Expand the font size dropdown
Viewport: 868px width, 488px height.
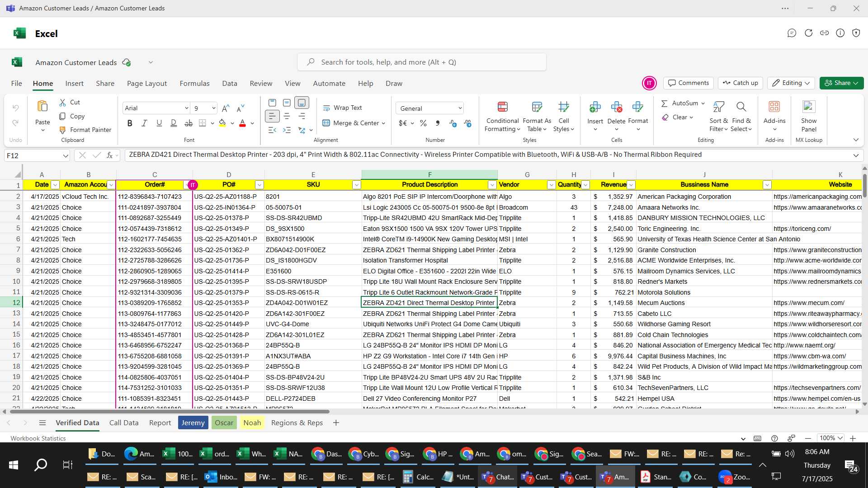click(x=213, y=108)
